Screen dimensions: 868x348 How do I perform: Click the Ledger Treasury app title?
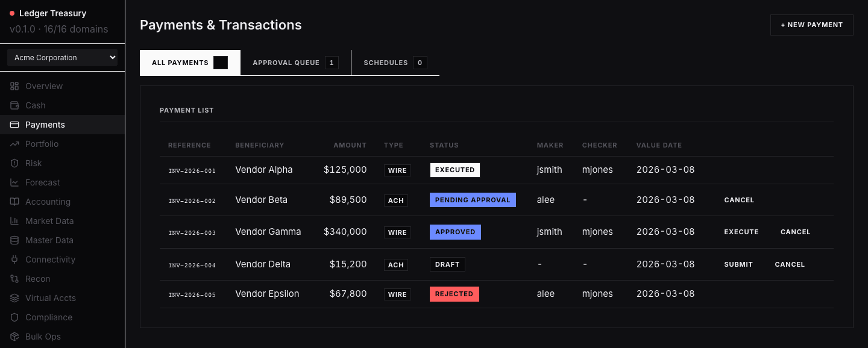coord(53,13)
